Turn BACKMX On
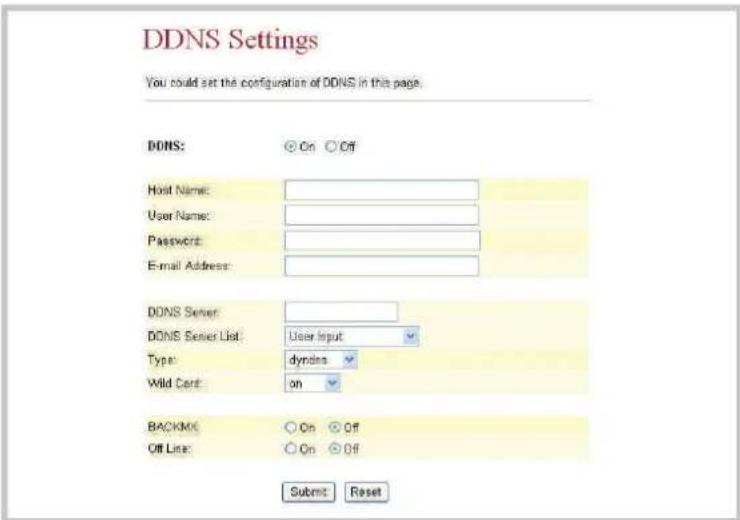 pyautogui.click(x=290, y=428)
